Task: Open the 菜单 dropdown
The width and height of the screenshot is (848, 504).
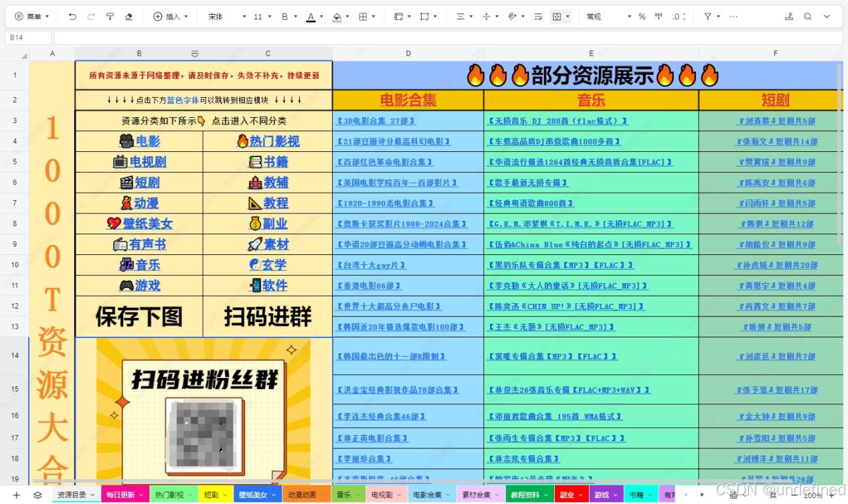Action: click(31, 16)
